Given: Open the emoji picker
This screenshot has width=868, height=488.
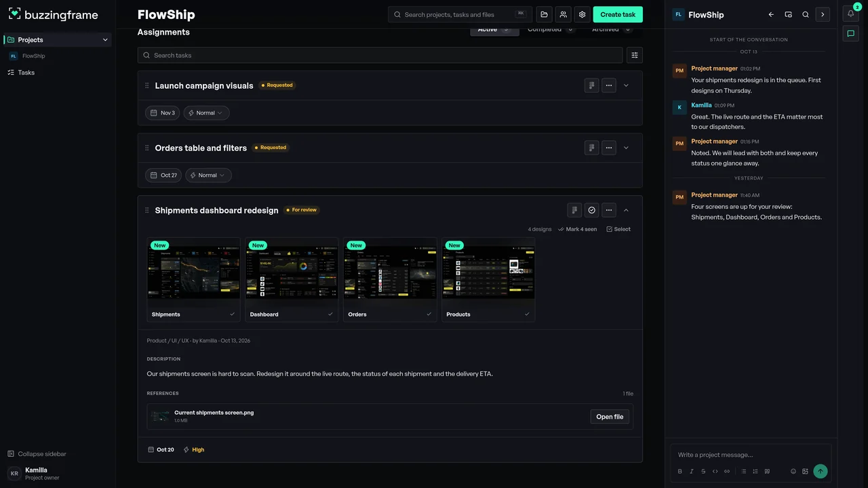Looking at the screenshot, I should pos(793,471).
